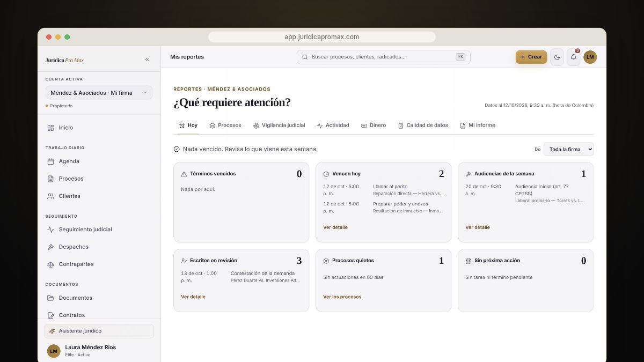Click Audiencia inicial (art. 77 CPTSS) entry
The height and width of the screenshot is (362, 644).
(x=542, y=190)
